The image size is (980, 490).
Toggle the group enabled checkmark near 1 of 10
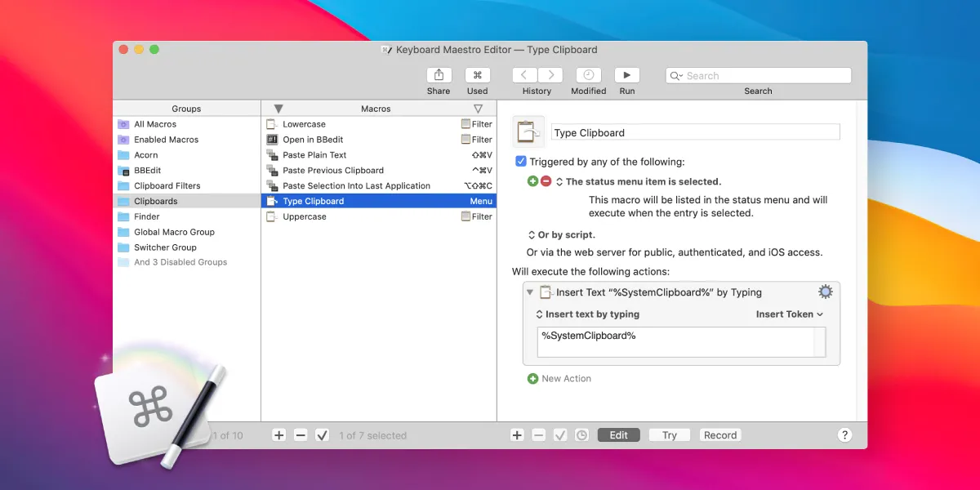[322, 435]
